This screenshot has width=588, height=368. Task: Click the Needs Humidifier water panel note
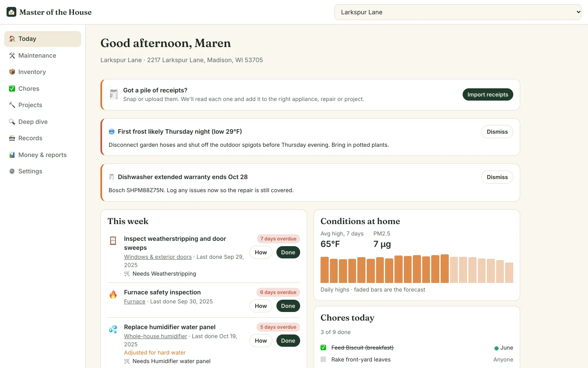tap(167, 361)
